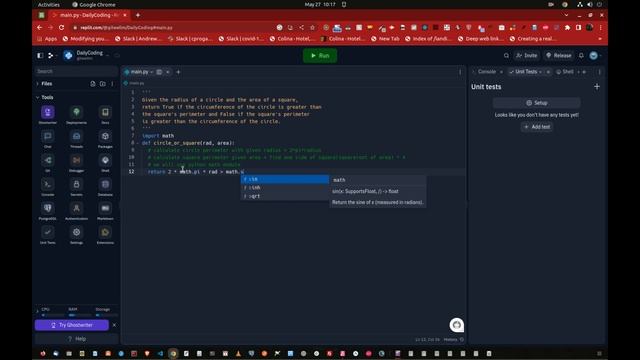The image size is (640, 360).
Task: Open the Database tool
Action: [x=105, y=184]
